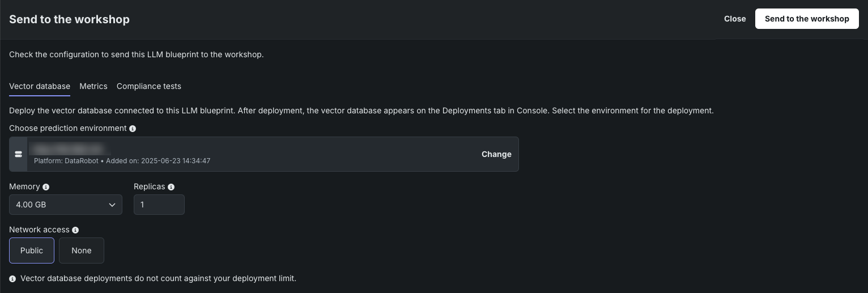The image size is (868, 293).
Task: Set network access to None
Action: (82, 250)
